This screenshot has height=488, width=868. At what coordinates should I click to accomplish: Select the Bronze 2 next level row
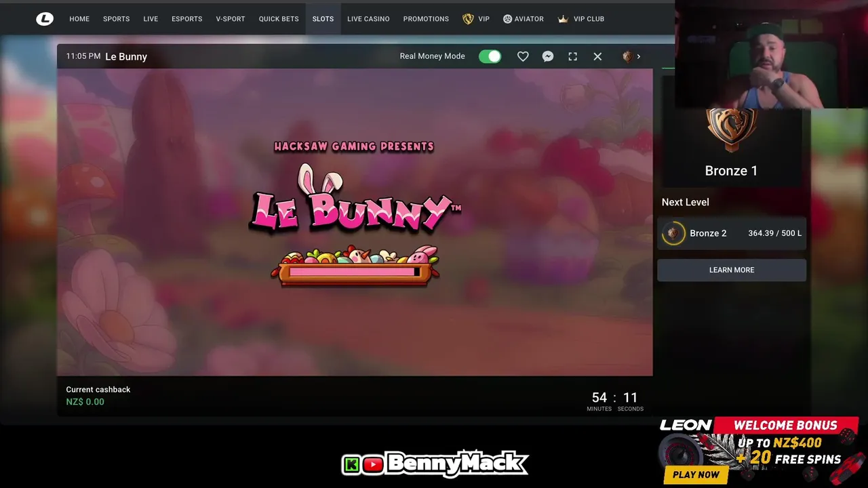tap(732, 233)
